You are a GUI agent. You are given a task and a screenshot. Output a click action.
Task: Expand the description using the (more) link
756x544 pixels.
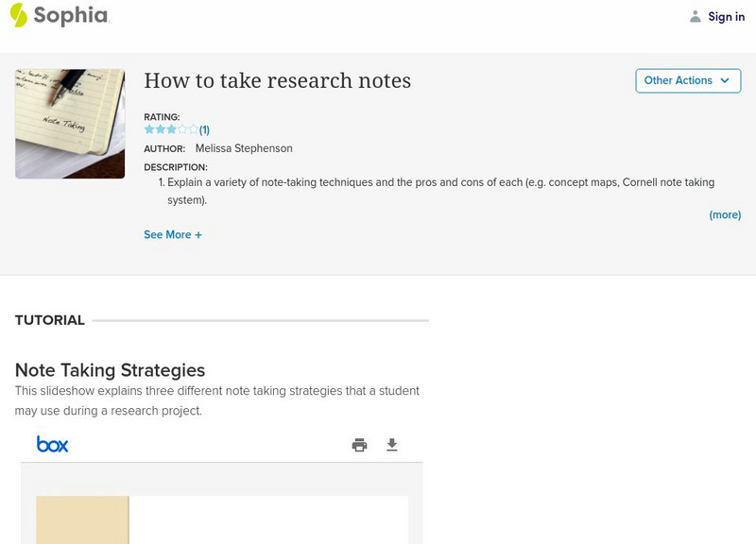coord(725,214)
